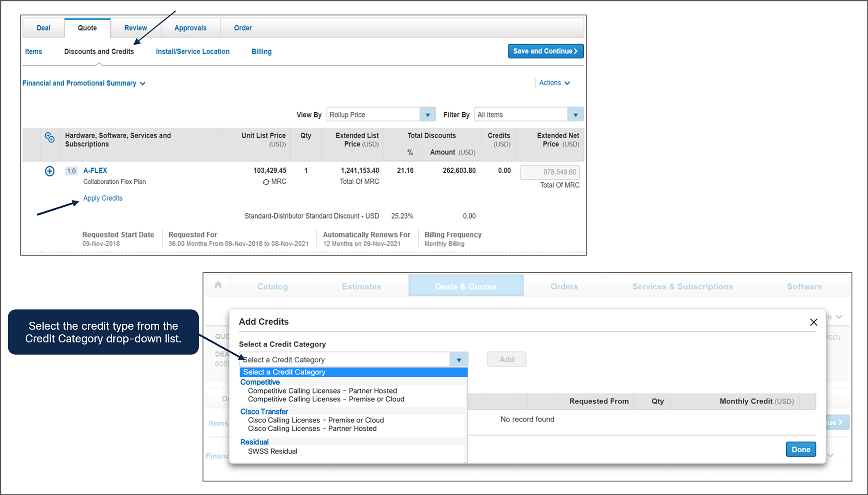The width and height of the screenshot is (868, 495).
Task: Click the Apply Credits link
Action: [103, 198]
